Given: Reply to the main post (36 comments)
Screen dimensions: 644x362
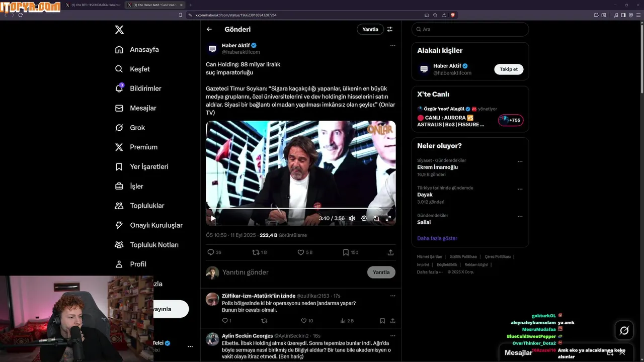Looking at the screenshot, I should [214, 252].
